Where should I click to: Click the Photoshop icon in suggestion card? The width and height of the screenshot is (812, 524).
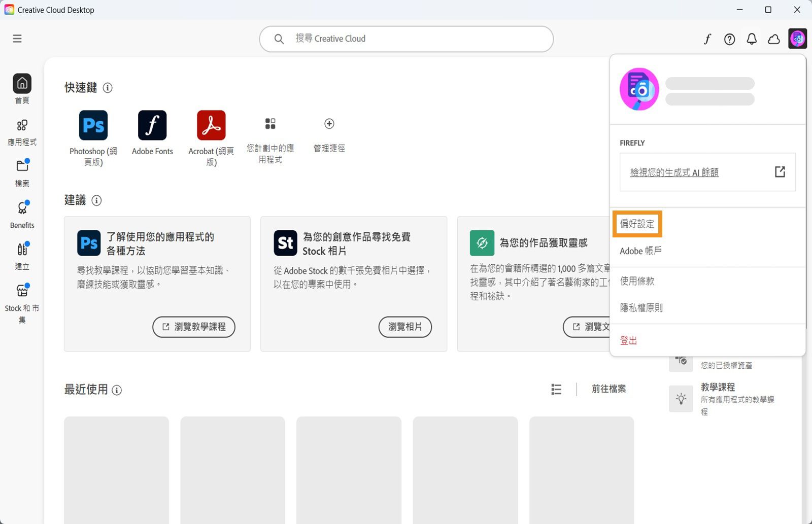tap(89, 243)
